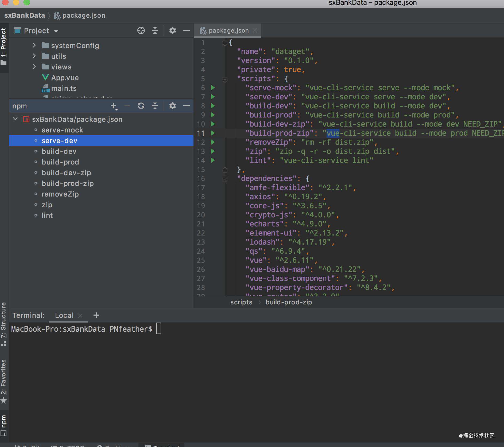Fold the closing brace marker on line 15
This screenshot has width=504, height=447.
point(225,170)
